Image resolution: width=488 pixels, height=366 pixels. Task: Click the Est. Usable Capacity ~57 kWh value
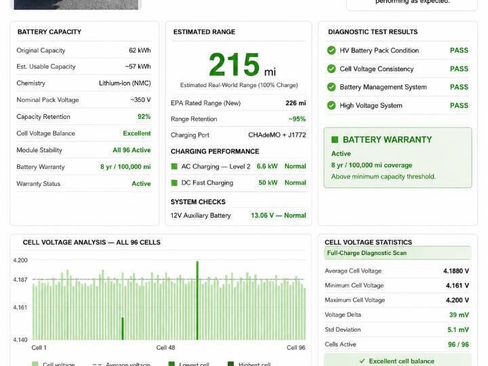(x=138, y=67)
